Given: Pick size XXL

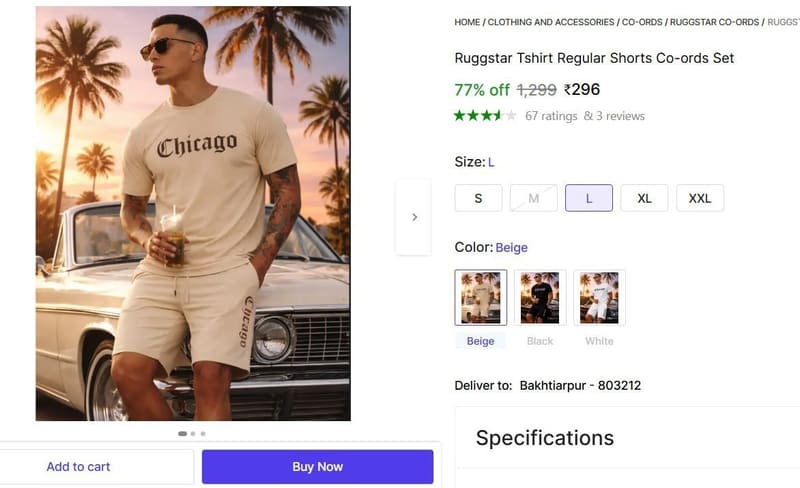Looking at the screenshot, I should click(700, 198).
